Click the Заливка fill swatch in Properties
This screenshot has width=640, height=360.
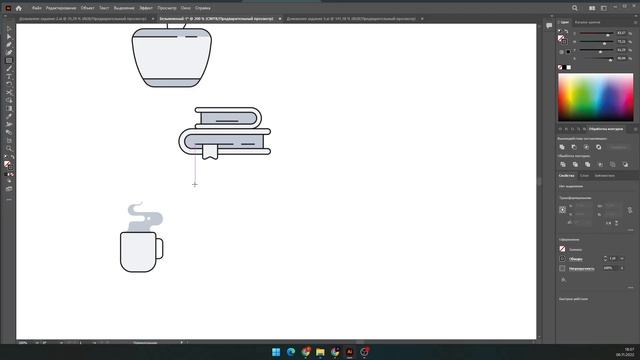[562, 249]
